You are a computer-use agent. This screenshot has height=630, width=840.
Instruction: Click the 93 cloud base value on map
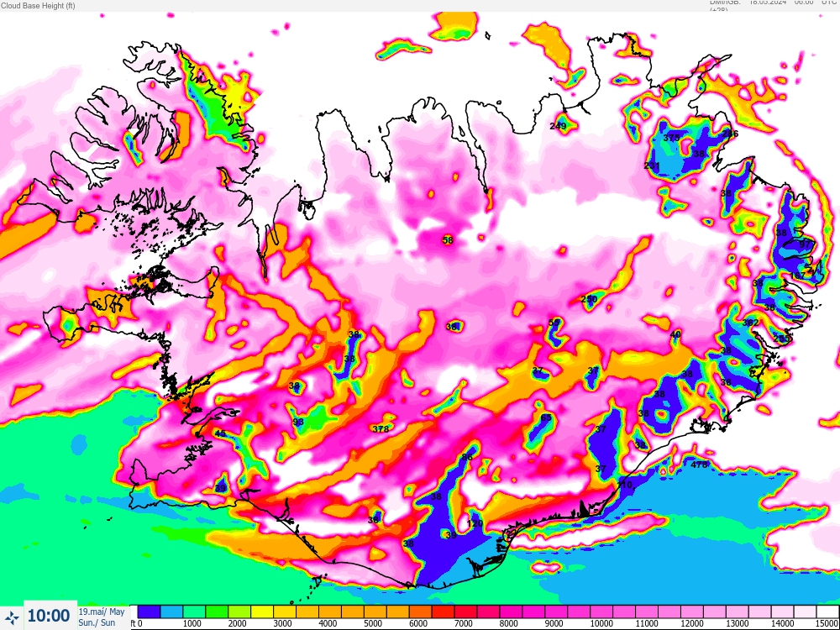[x=298, y=422]
